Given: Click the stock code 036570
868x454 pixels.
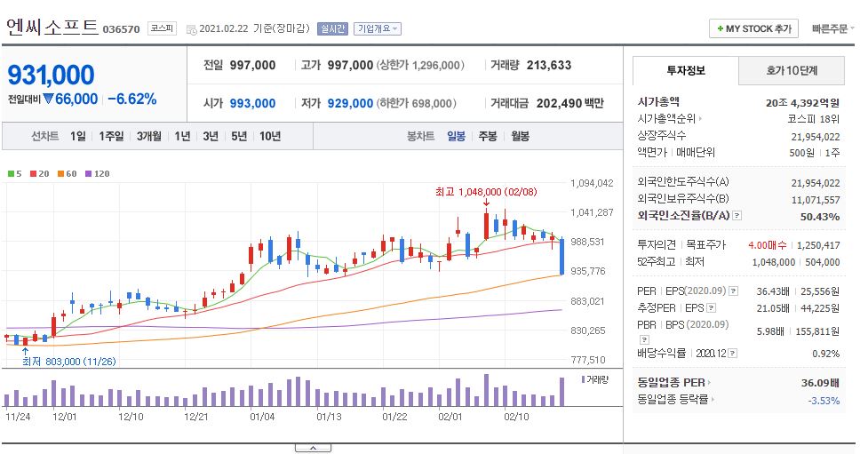Looking at the screenshot, I should (121, 29).
